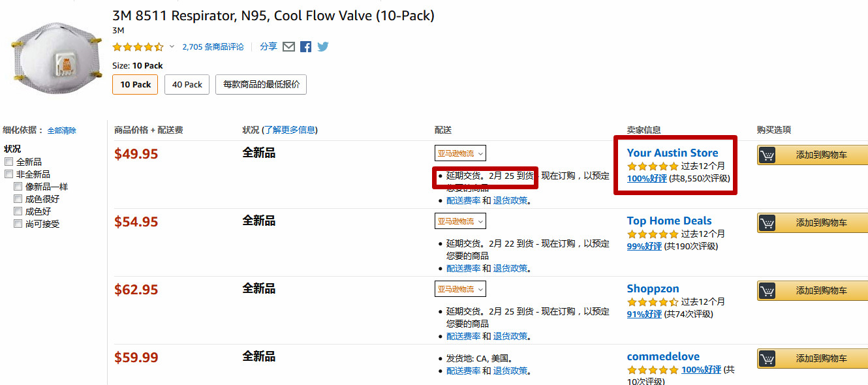Enable the 成色很好 condition checkbox
The image size is (868, 385).
[18, 199]
